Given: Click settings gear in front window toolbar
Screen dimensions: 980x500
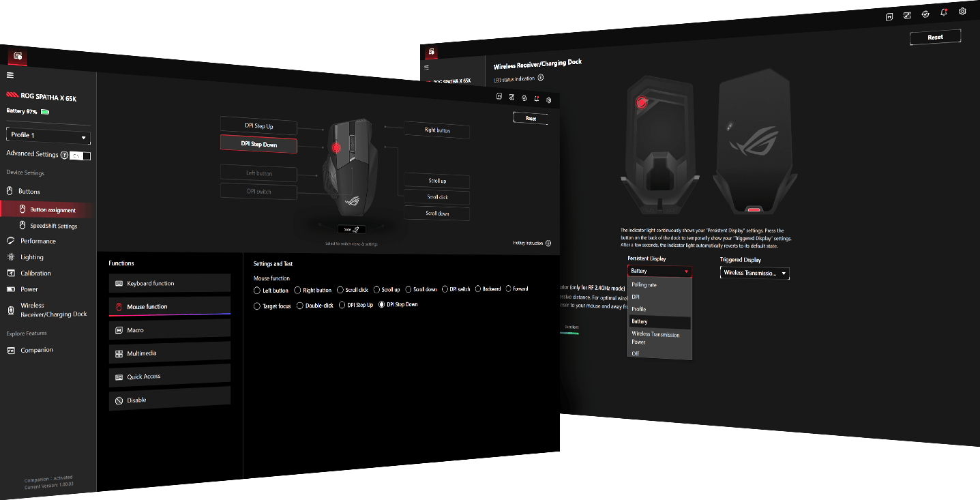Looking at the screenshot, I should click(x=549, y=99).
